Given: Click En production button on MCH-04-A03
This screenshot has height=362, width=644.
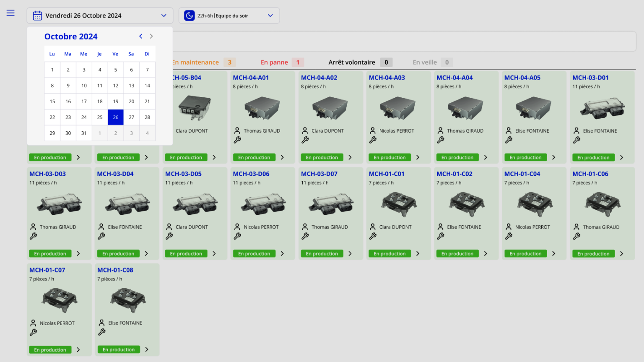Looking at the screenshot, I should pyautogui.click(x=390, y=158).
